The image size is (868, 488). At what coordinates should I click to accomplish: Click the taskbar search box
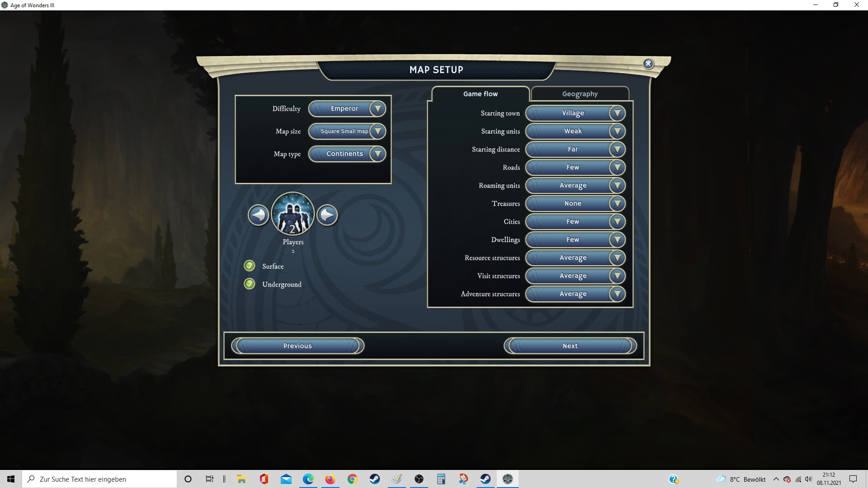pyautogui.click(x=99, y=479)
